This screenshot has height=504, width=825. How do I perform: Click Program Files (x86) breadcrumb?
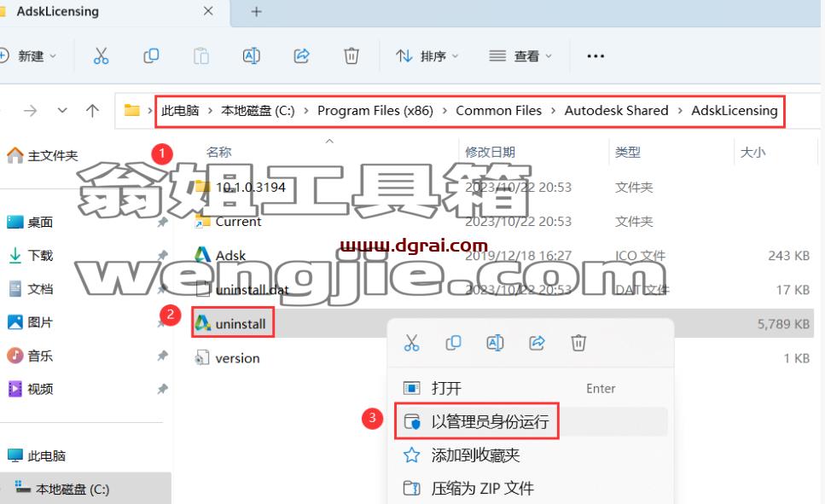pos(375,111)
